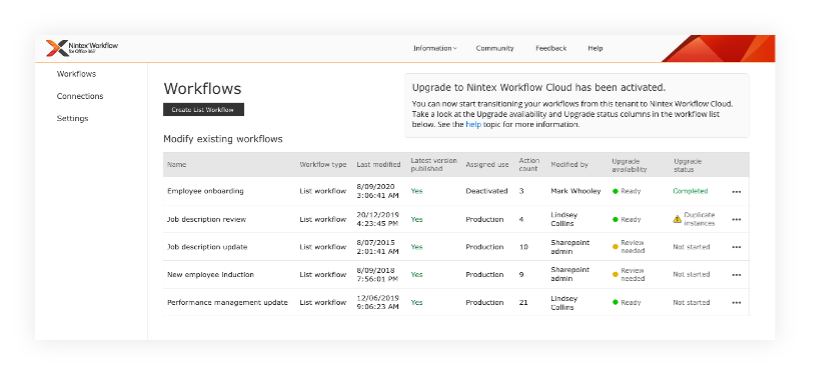823x375 pixels.
Task: Open the Performance management update workflow
Action: point(227,303)
